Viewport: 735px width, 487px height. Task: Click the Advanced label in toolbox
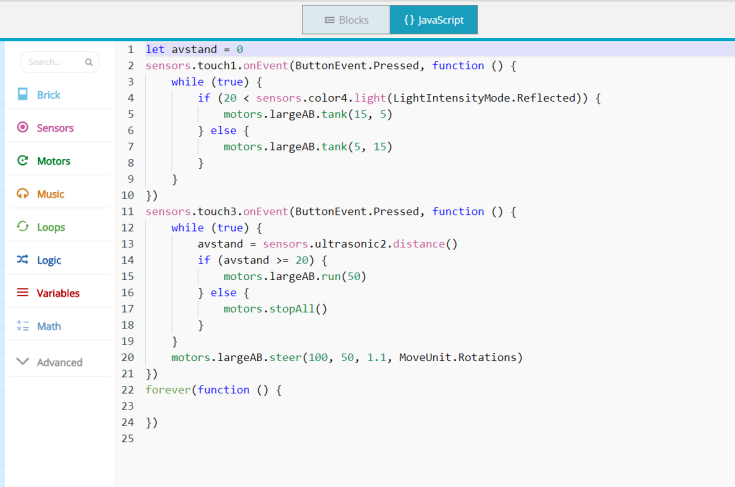pos(60,362)
